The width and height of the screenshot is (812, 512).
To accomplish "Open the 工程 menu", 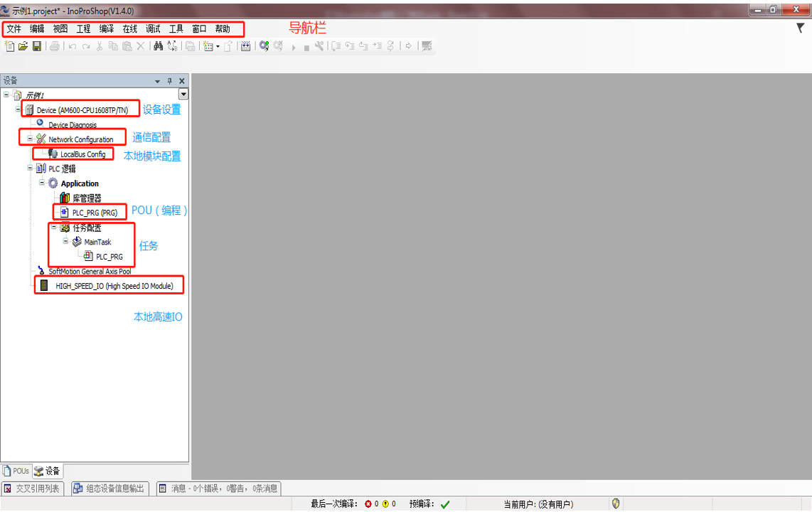I will (x=83, y=29).
